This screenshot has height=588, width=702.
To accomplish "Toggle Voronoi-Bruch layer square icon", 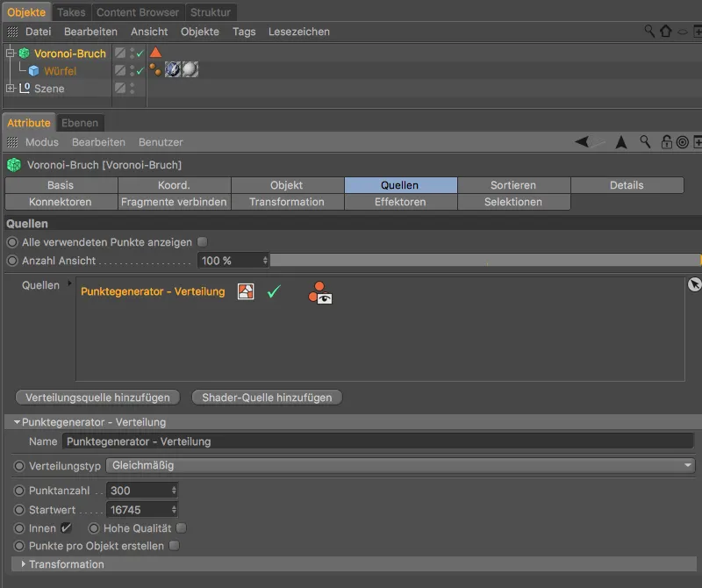I will [120, 53].
